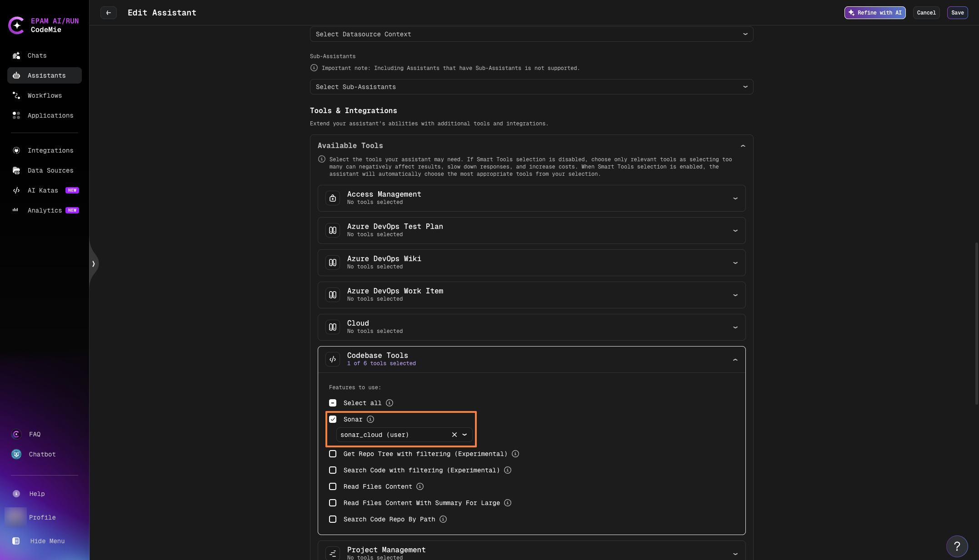Viewport: 979px width, 560px height.
Task: Select the Workflows sidebar icon
Action: (x=44, y=95)
